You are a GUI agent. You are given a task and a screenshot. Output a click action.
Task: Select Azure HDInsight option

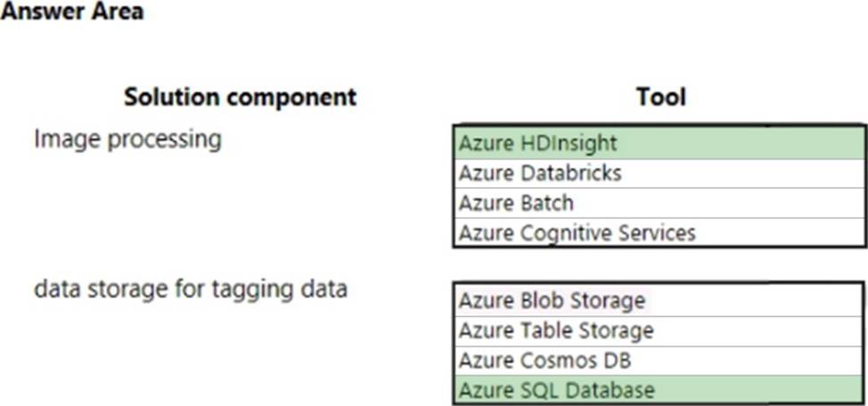coord(659,144)
